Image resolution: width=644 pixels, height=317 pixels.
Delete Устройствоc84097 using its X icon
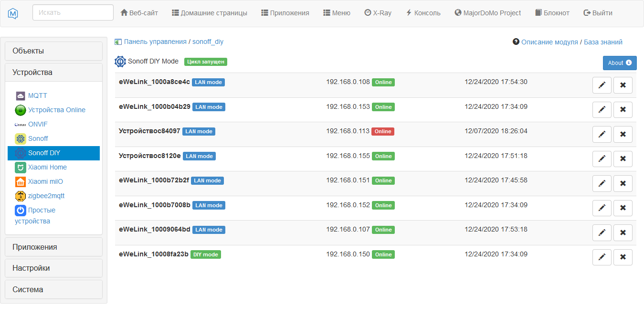point(623,134)
